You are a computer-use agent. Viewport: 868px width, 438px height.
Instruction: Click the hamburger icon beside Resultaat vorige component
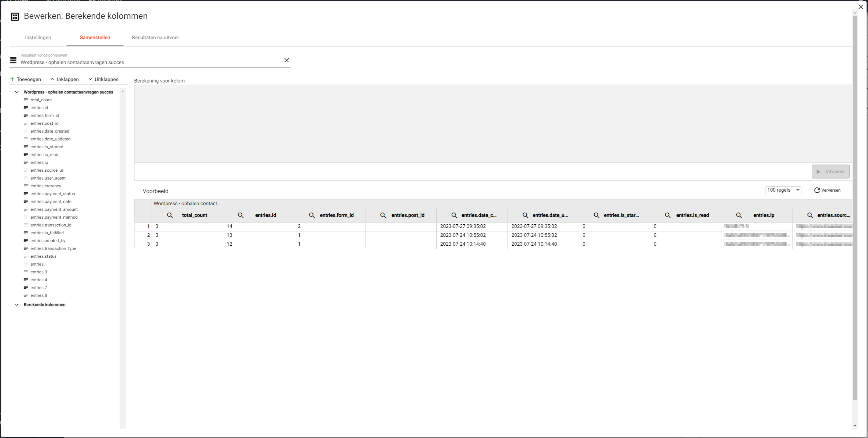(x=14, y=60)
